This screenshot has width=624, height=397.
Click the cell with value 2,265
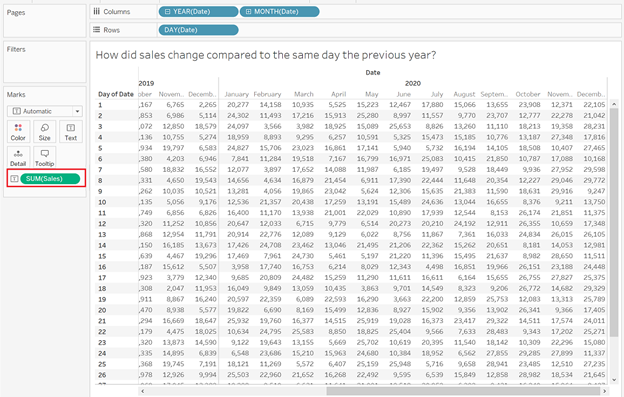point(208,105)
